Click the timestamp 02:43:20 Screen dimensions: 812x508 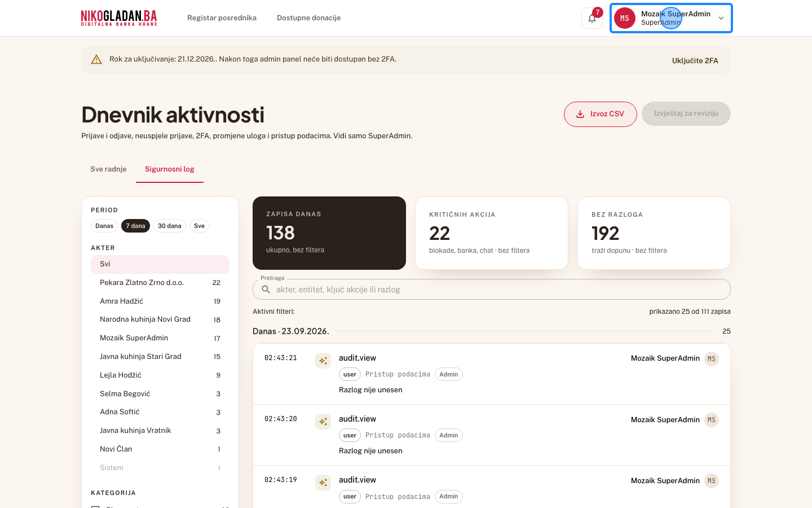coord(281,419)
